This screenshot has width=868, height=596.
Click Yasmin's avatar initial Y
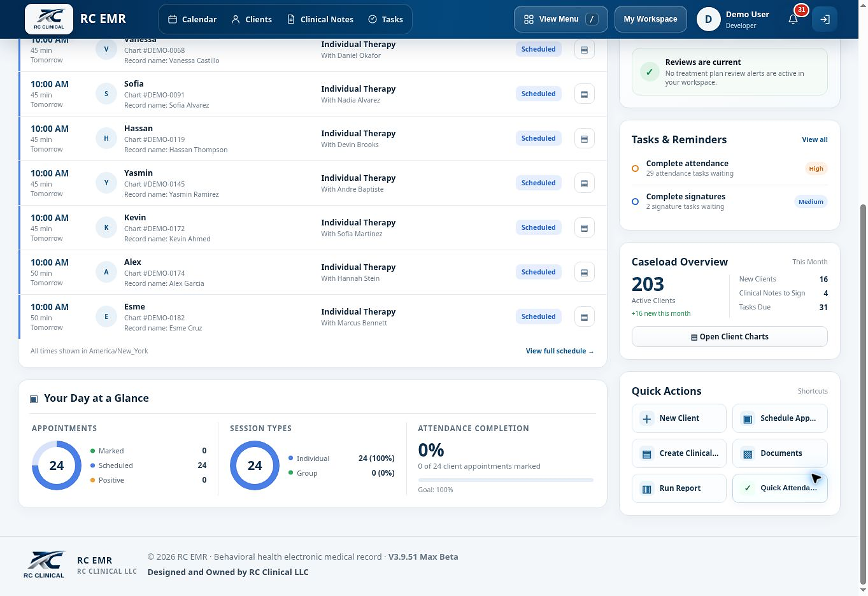[106, 183]
